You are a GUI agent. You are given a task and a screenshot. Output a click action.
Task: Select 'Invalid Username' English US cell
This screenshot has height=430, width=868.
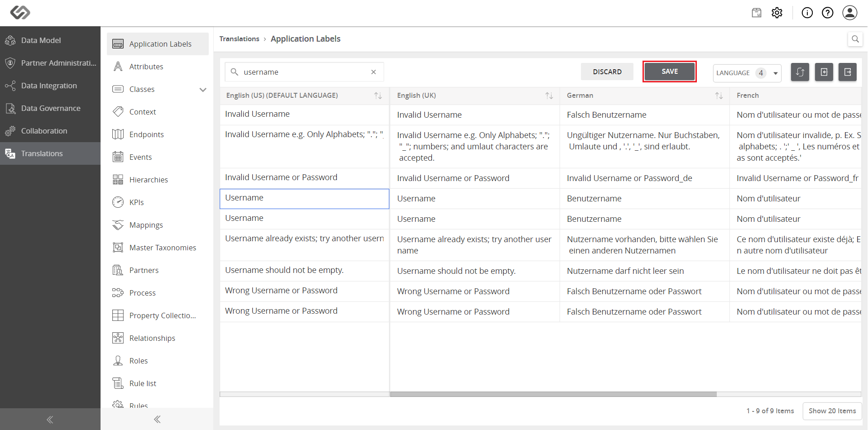304,115
